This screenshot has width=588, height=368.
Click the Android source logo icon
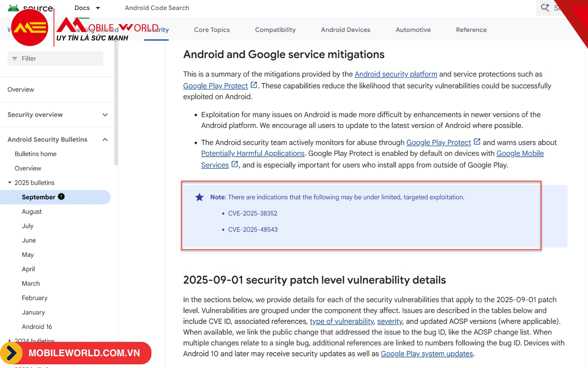tap(14, 7)
